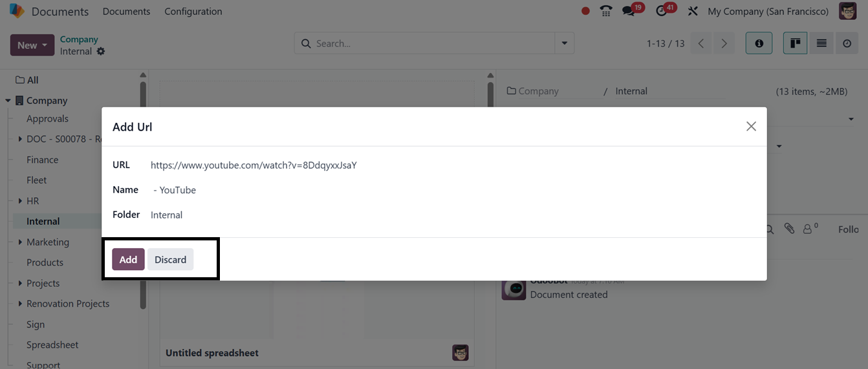Open the debug tools wrench icon
868x369 pixels.
click(693, 11)
